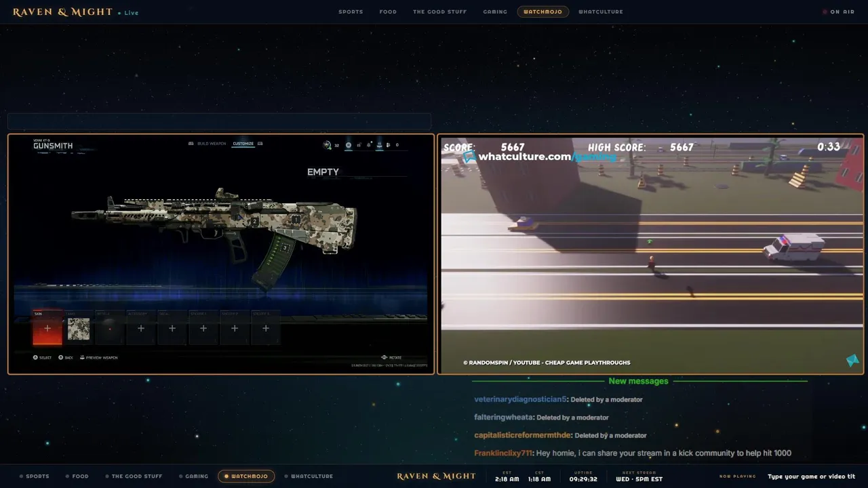Add Sticker 2 in Gunsmith

(235, 328)
